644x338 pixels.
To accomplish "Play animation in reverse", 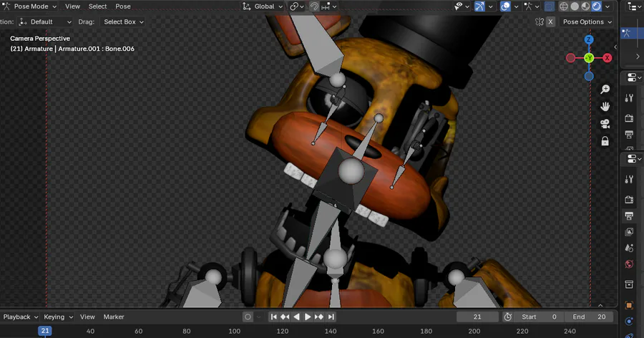I will pyautogui.click(x=296, y=317).
